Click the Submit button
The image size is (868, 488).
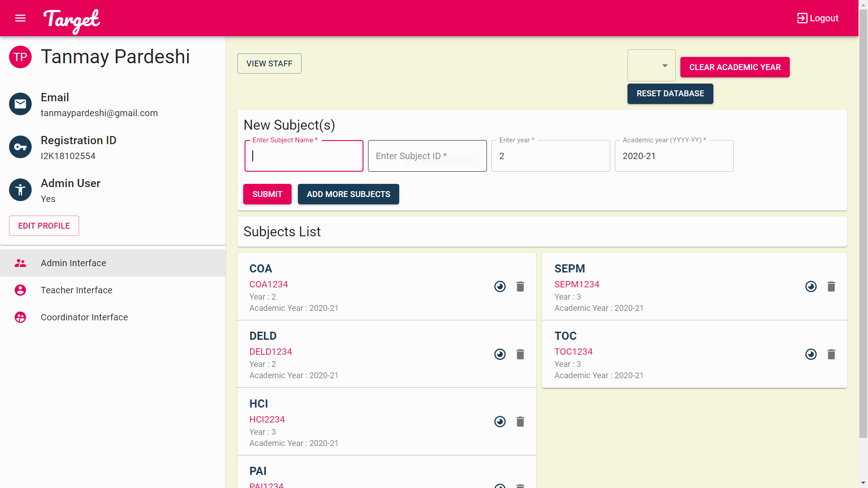point(267,194)
